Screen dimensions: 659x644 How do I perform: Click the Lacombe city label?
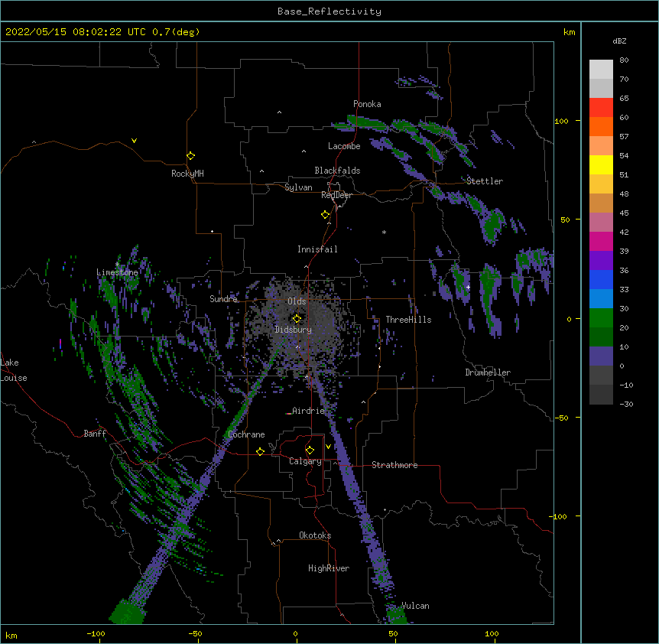click(x=344, y=146)
